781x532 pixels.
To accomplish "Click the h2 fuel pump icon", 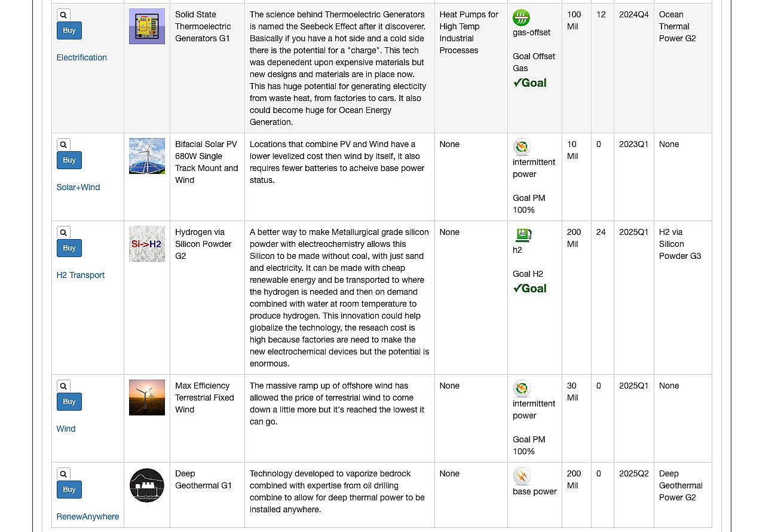I will click(522, 235).
